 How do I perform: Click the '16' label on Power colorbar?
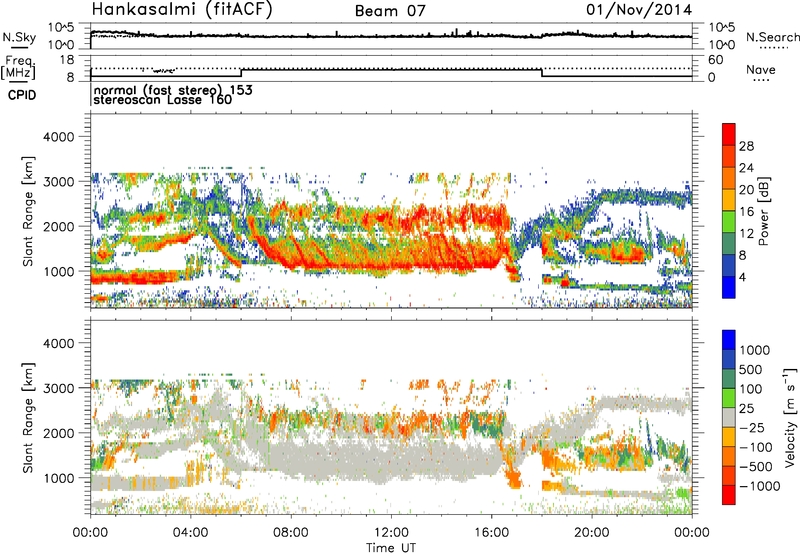[x=746, y=212]
